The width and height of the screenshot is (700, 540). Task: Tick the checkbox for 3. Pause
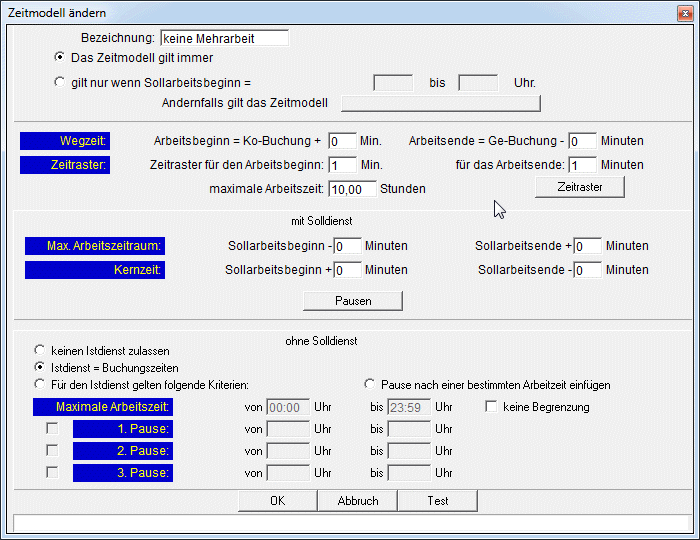[x=52, y=472]
